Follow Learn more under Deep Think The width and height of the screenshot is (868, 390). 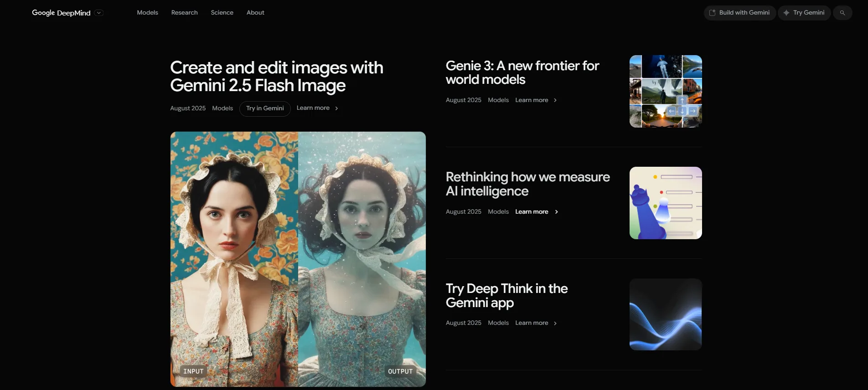tap(532, 323)
